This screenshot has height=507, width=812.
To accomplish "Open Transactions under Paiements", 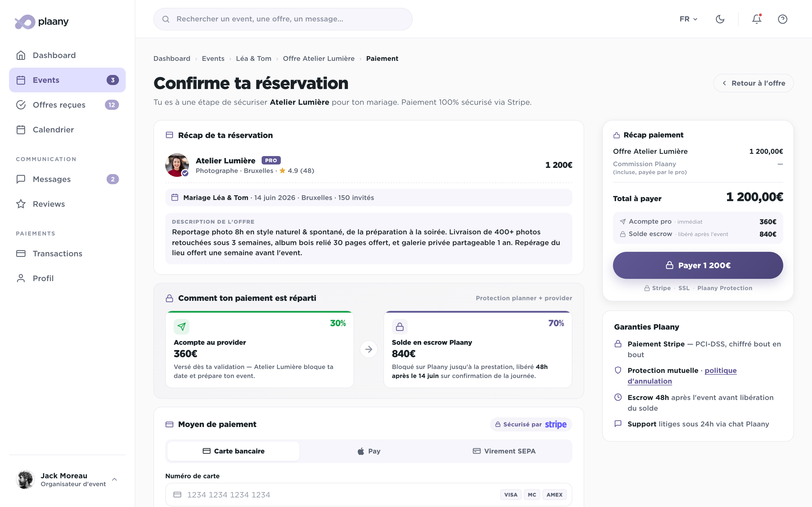I will point(58,253).
